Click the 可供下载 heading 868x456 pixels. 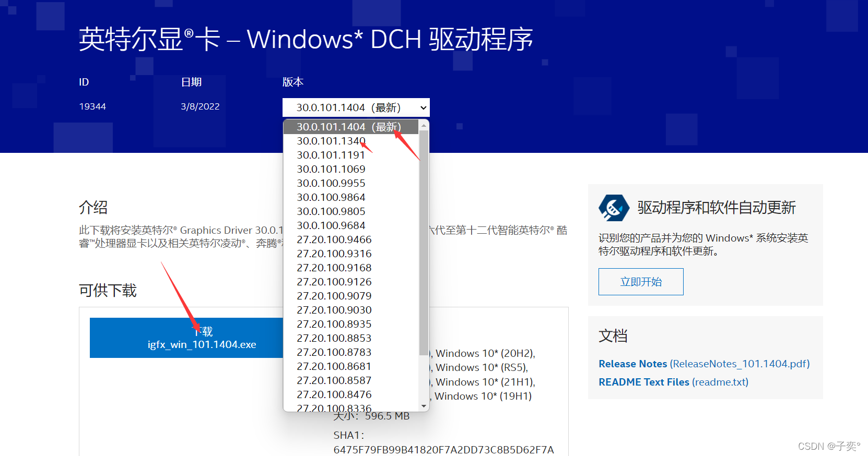tap(108, 290)
